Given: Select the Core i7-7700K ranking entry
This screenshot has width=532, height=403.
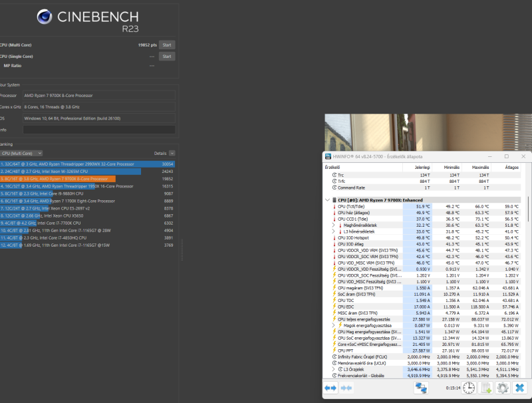Looking at the screenshot, I should coord(88,223).
